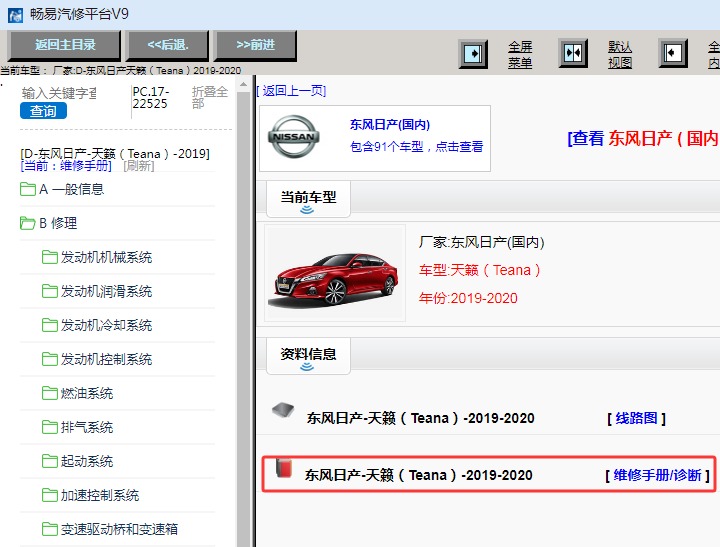
Task: Click the folder icon beside 发动机控制系统
Action: coord(50,359)
